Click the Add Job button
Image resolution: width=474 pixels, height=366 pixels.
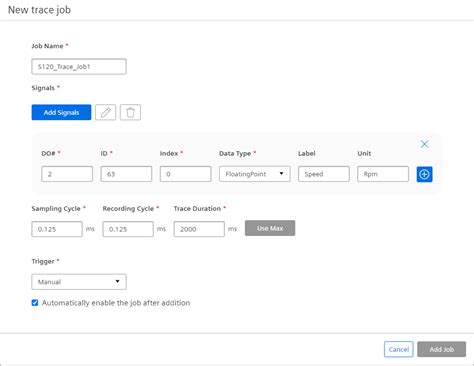[442, 349]
